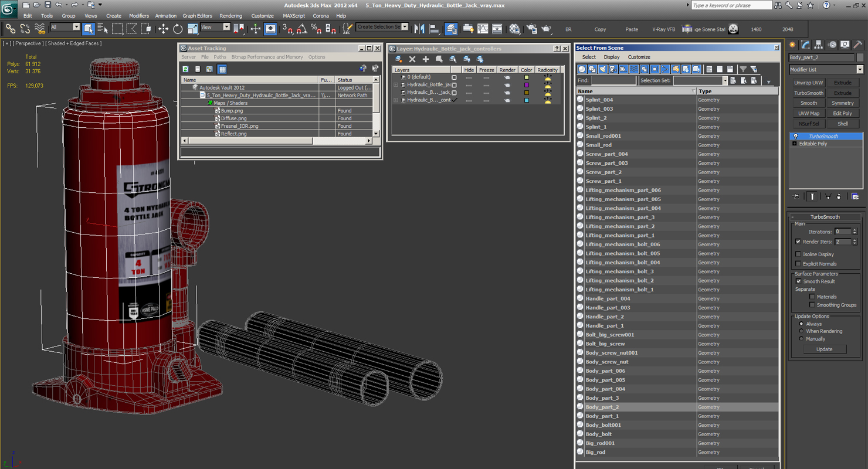Click the Unwrap UVW modifier button
The image size is (868, 469).
tap(809, 83)
